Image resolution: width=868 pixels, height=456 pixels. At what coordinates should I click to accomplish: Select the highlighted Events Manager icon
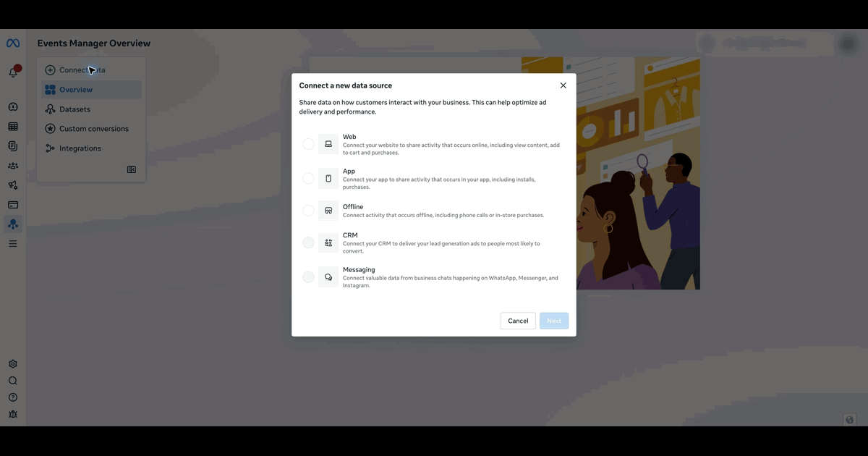[13, 224]
